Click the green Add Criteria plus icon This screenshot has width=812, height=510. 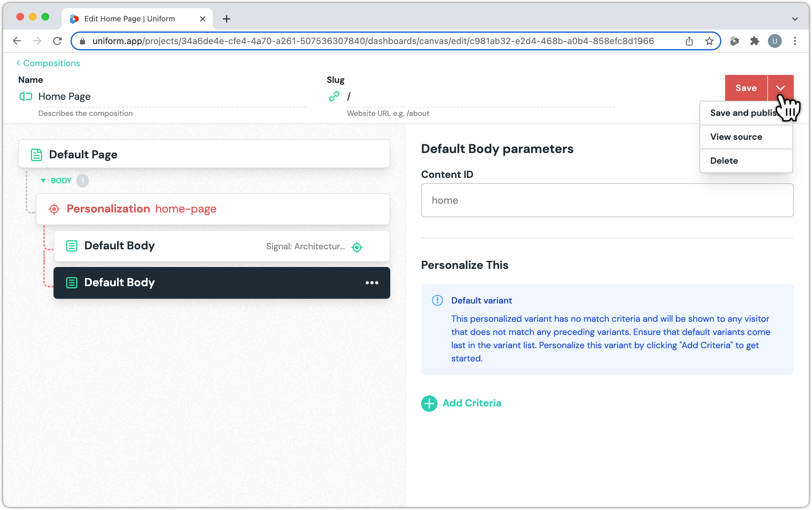point(429,403)
